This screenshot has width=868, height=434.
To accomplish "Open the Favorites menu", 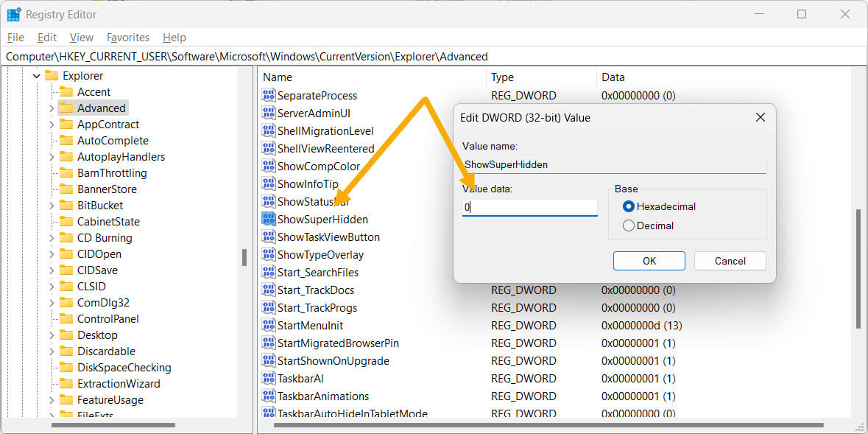I will pos(127,37).
